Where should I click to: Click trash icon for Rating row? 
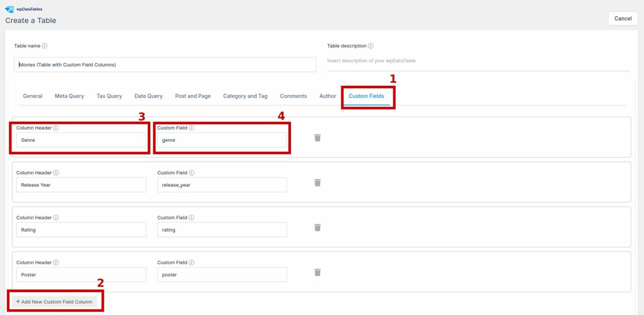click(x=317, y=227)
